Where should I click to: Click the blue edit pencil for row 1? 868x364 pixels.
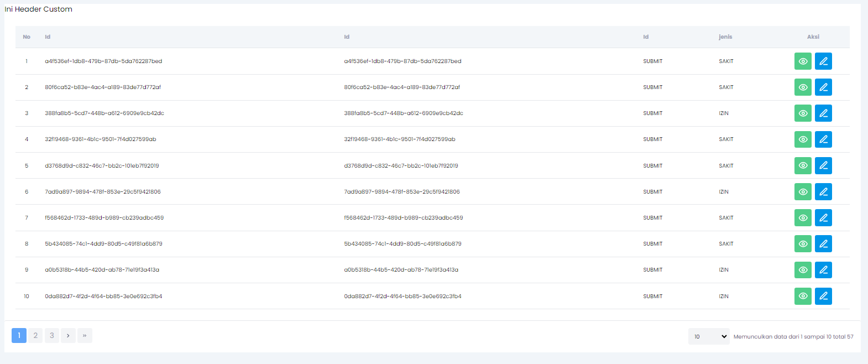tap(823, 61)
